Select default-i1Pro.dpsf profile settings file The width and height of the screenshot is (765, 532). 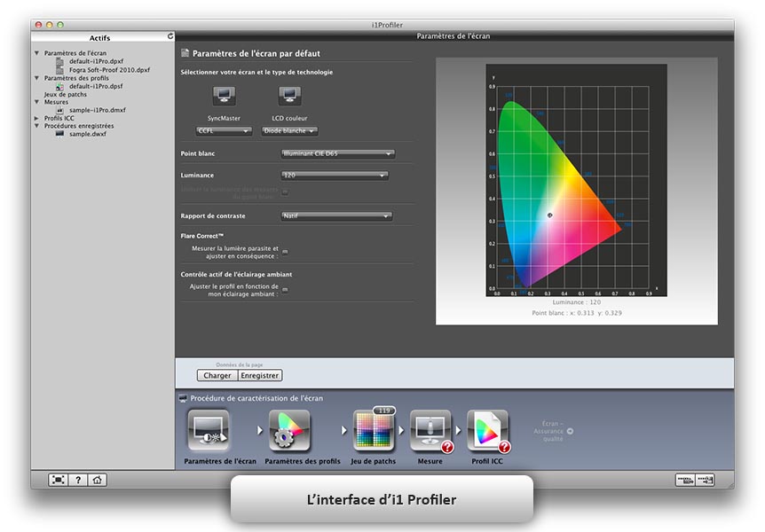click(x=96, y=86)
